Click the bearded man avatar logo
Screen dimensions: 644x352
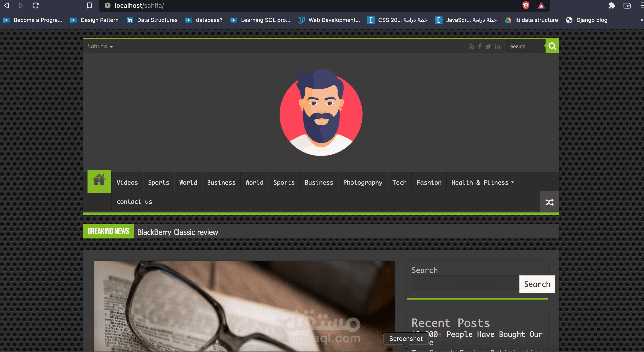click(x=321, y=113)
